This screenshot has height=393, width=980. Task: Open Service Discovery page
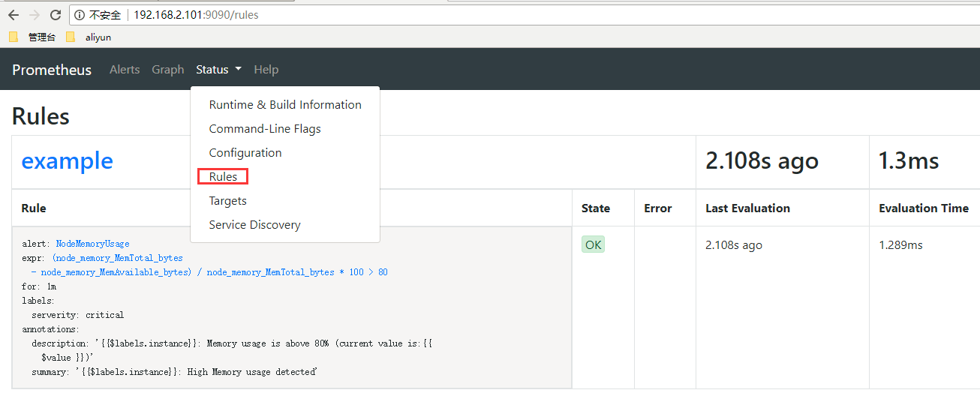coord(254,225)
